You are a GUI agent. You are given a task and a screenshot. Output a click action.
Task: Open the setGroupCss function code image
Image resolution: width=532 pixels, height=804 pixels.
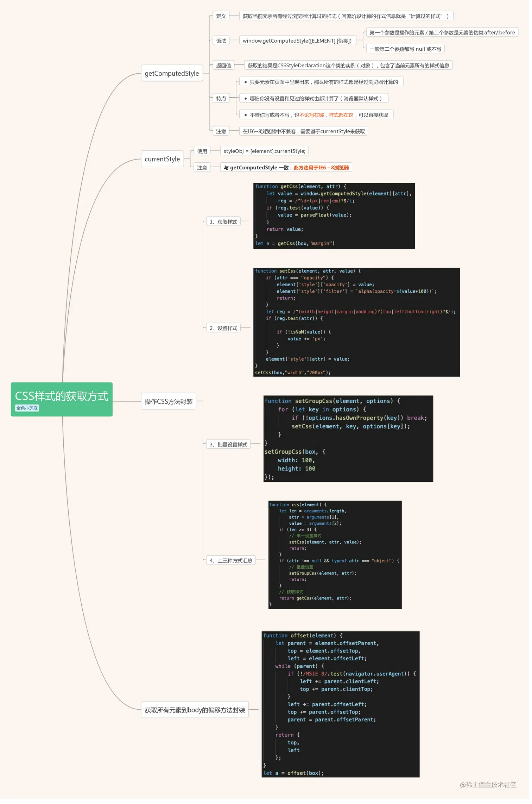[350, 441]
